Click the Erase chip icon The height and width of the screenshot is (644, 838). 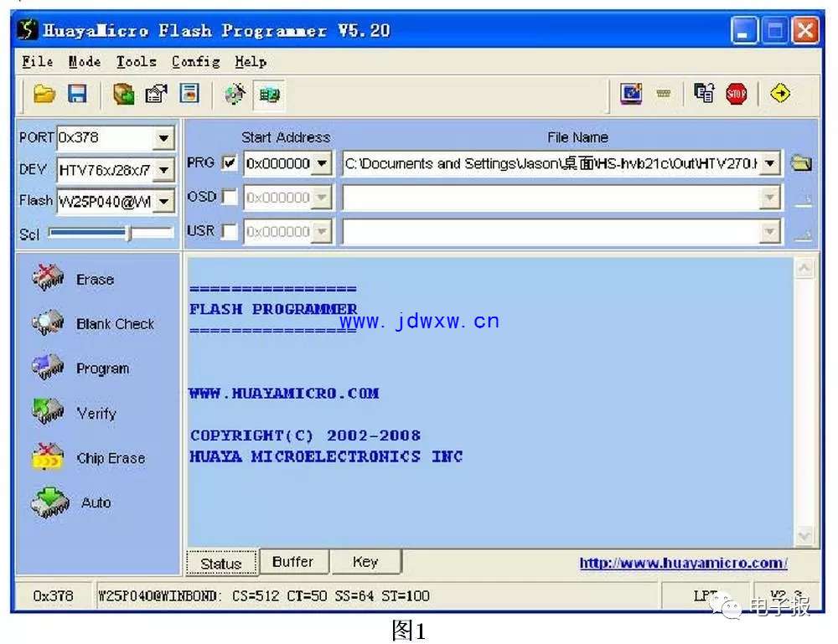click(49, 278)
